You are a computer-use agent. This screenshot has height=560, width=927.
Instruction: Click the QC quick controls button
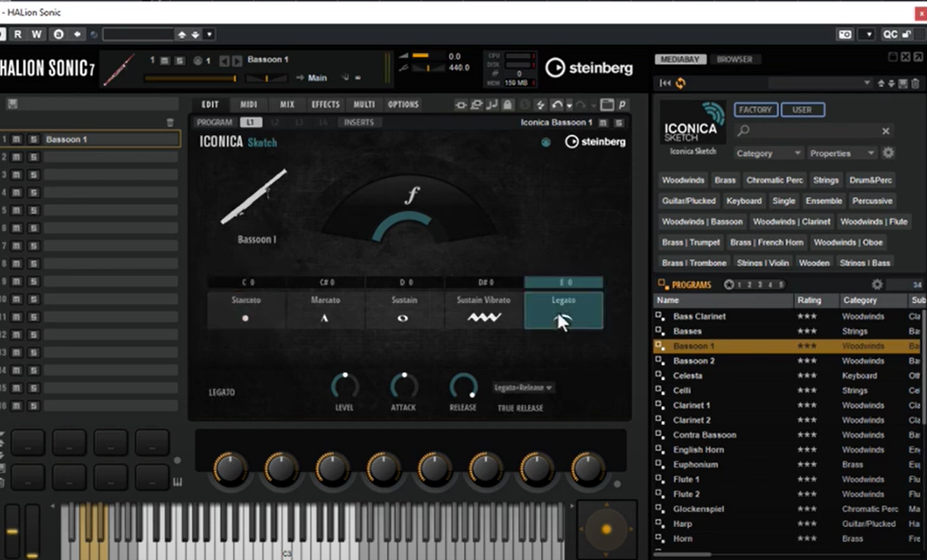click(891, 34)
